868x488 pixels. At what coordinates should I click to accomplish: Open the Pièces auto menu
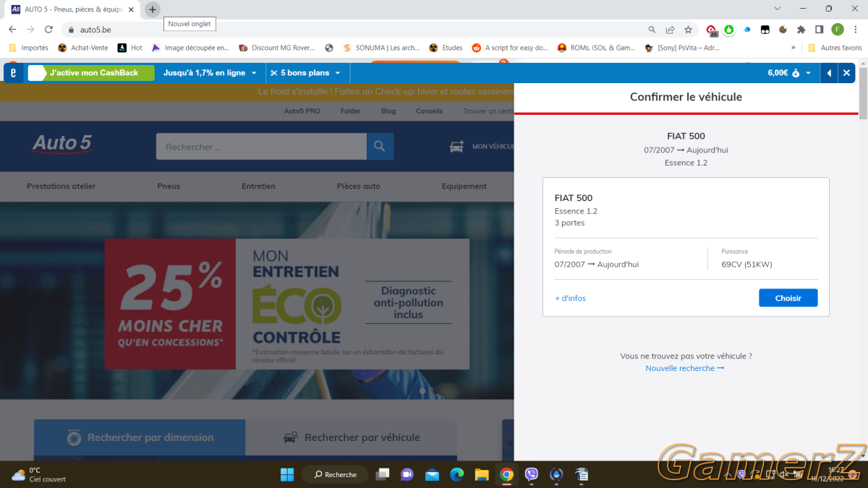359,186
